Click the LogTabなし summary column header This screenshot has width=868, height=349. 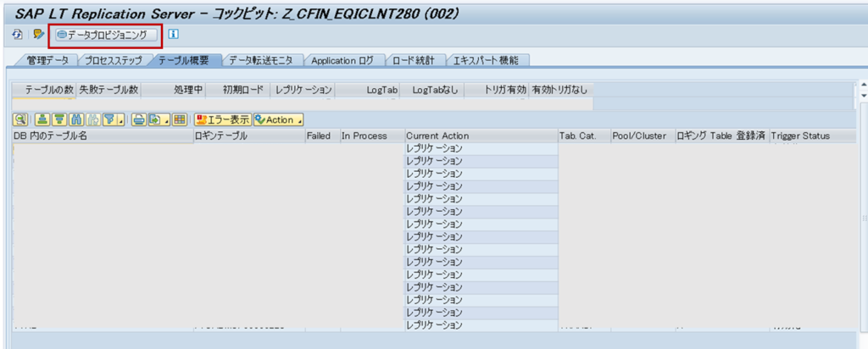[431, 90]
